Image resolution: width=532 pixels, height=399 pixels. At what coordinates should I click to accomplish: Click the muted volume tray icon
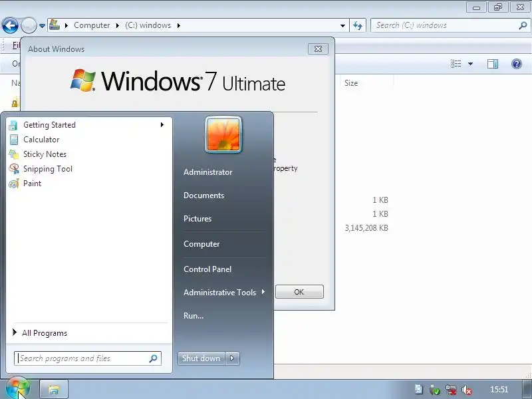[467, 390]
